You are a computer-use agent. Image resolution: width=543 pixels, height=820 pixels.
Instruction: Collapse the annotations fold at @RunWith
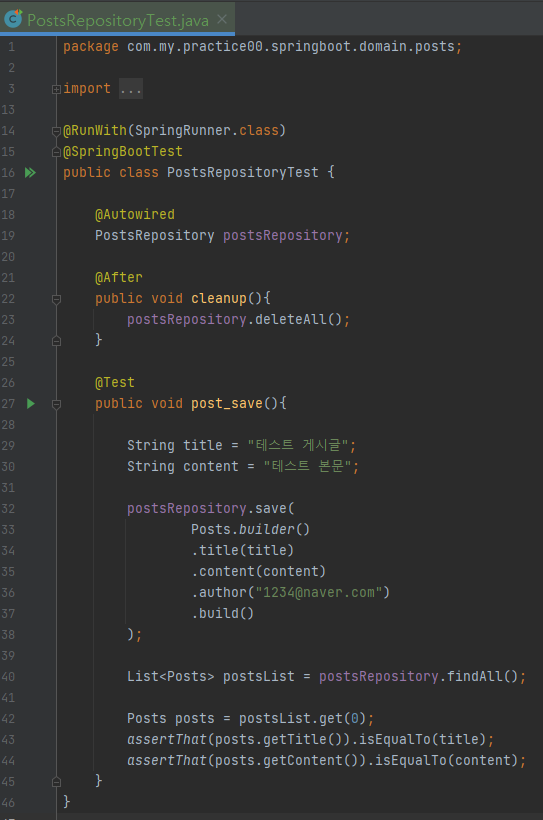coord(56,131)
